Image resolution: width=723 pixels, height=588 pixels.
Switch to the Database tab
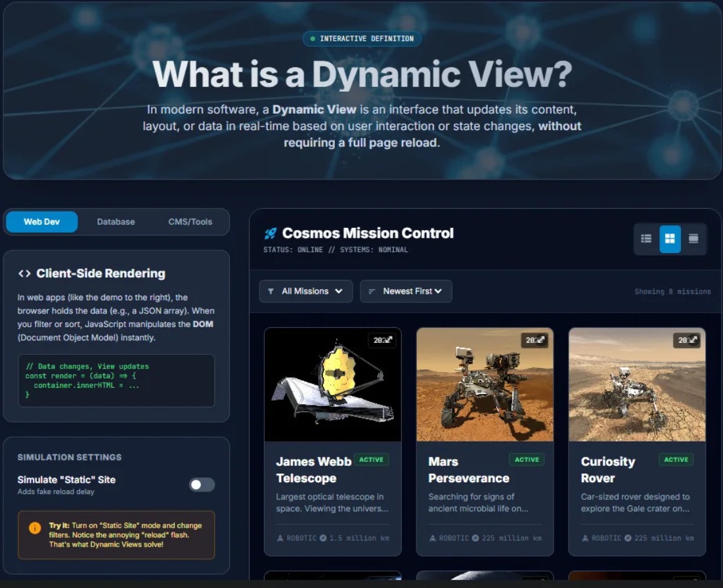click(116, 222)
